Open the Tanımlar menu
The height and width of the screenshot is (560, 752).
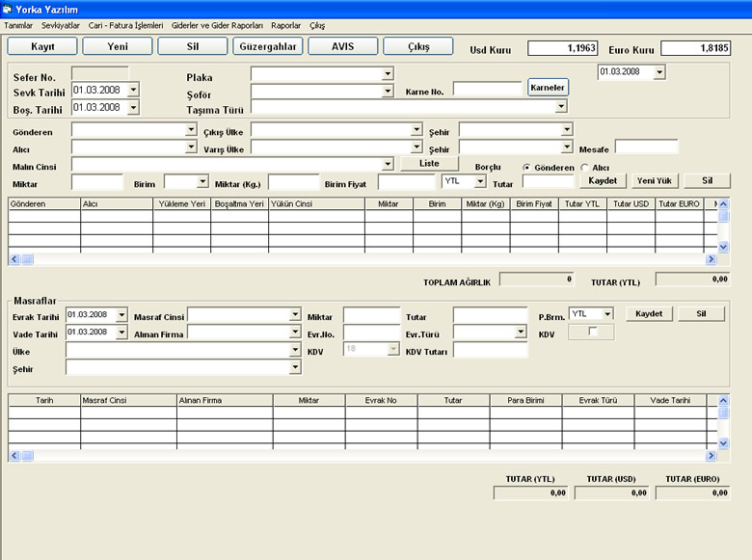point(18,25)
